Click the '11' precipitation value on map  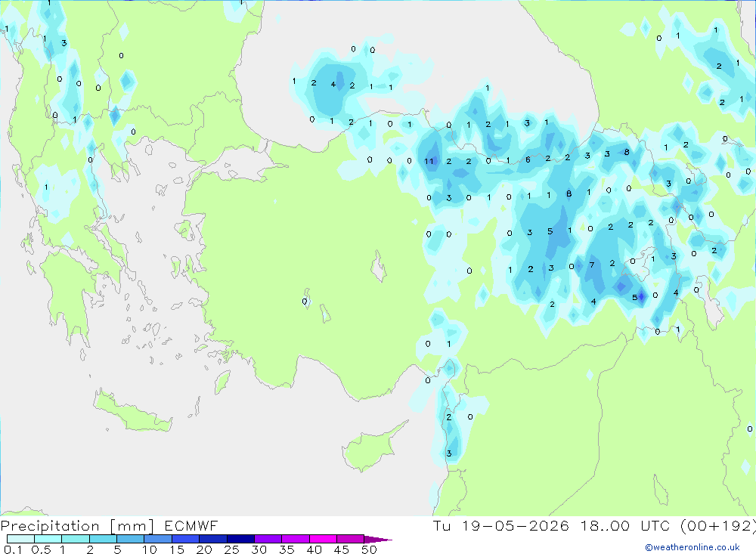[429, 162]
